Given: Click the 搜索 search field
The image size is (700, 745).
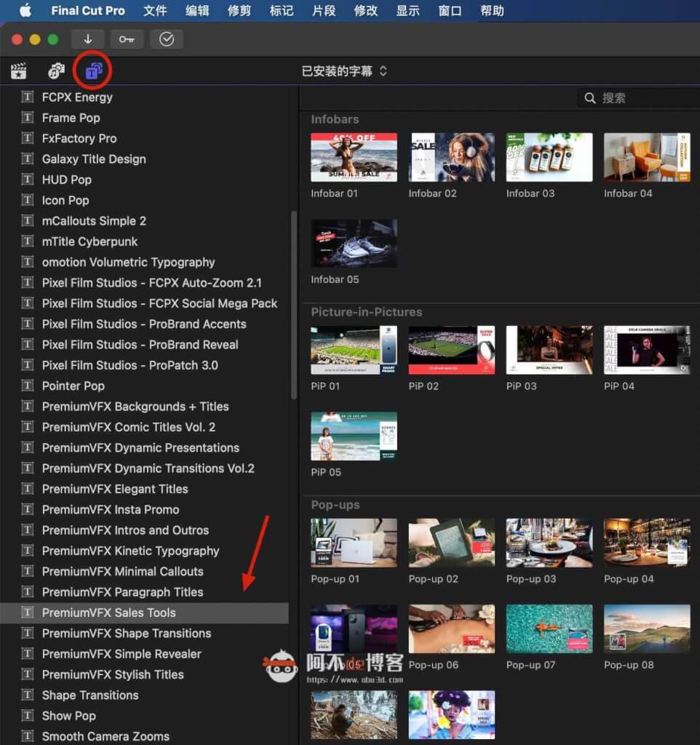Looking at the screenshot, I should pos(639,98).
